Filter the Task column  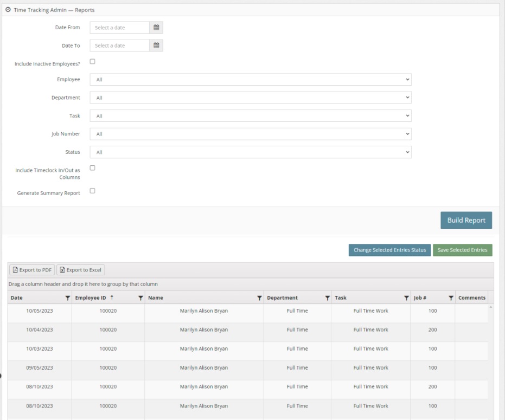pos(407,298)
